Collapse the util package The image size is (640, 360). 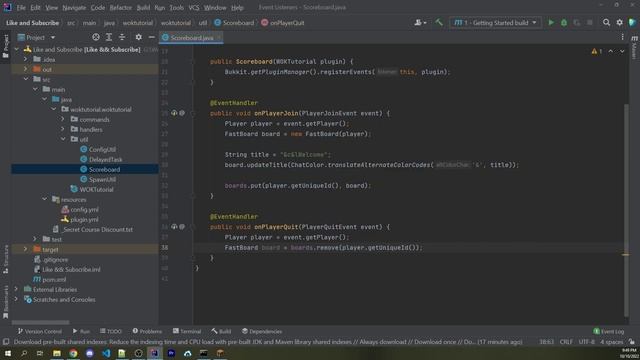click(x=63, y=139)
